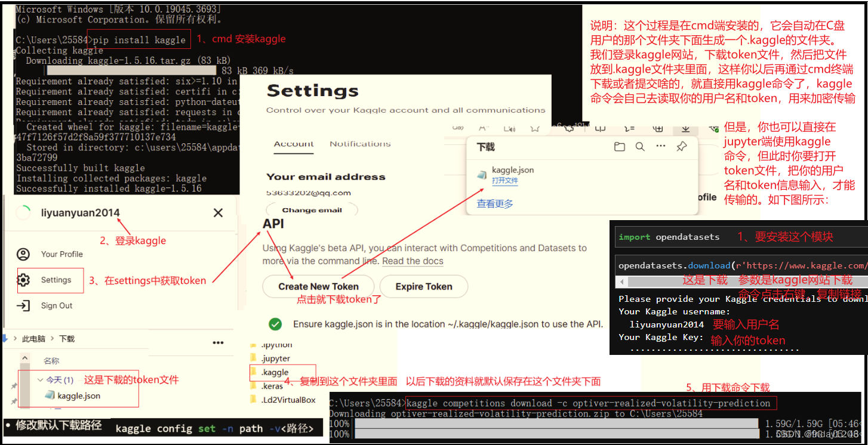Pin the downloads popup with pin icon
The image size is (868, 445).
click(x=681, y=147)
